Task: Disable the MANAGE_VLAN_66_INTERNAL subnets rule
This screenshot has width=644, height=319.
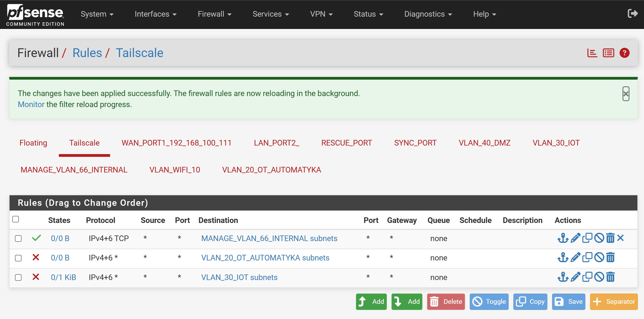Action: (599, 238)
